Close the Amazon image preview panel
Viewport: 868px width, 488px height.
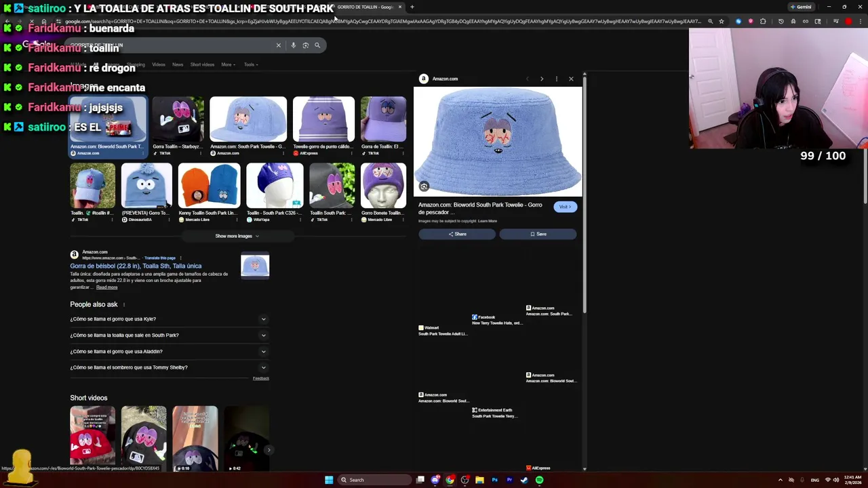(x=571, y=79)
